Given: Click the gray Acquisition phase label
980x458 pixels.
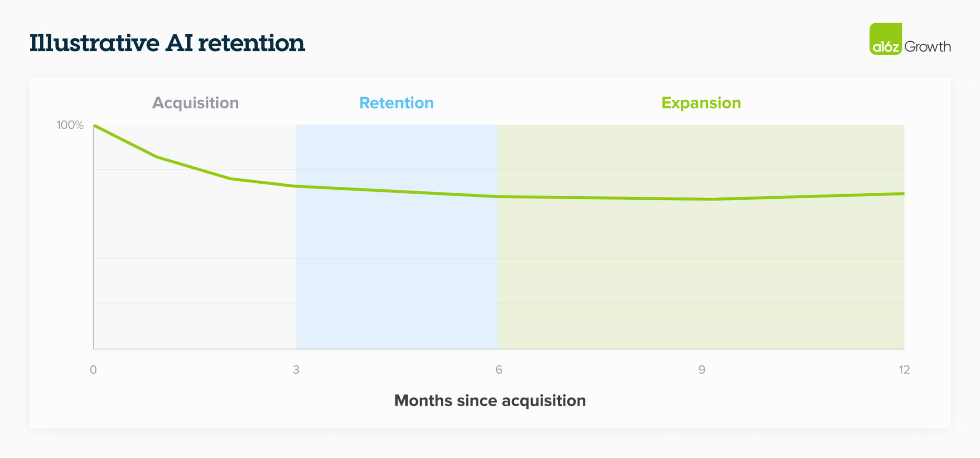Looking at the screenshot, I should 195,103.
